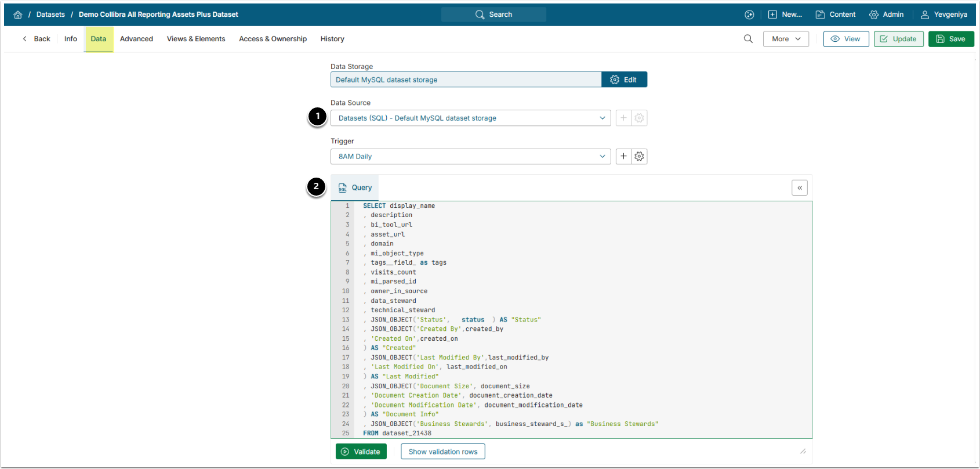Switch to the Advanced tab
980x469 pixels.
click(136, 39)
